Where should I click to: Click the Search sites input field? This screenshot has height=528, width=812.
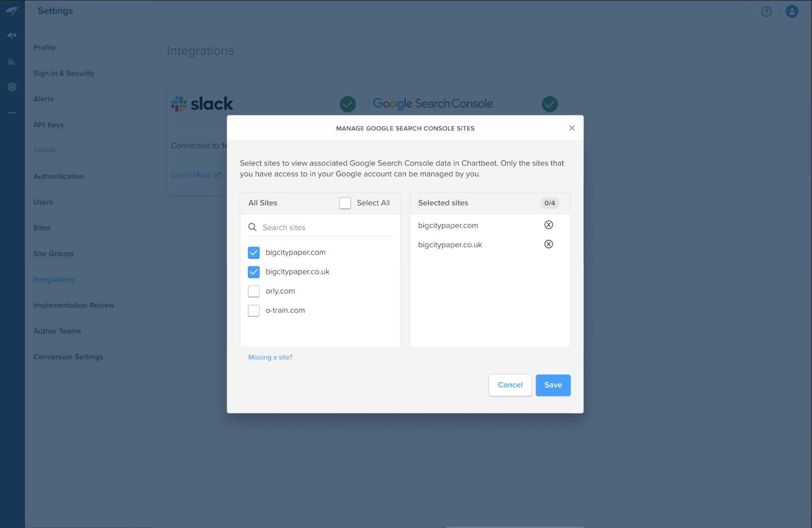[320, 227]
